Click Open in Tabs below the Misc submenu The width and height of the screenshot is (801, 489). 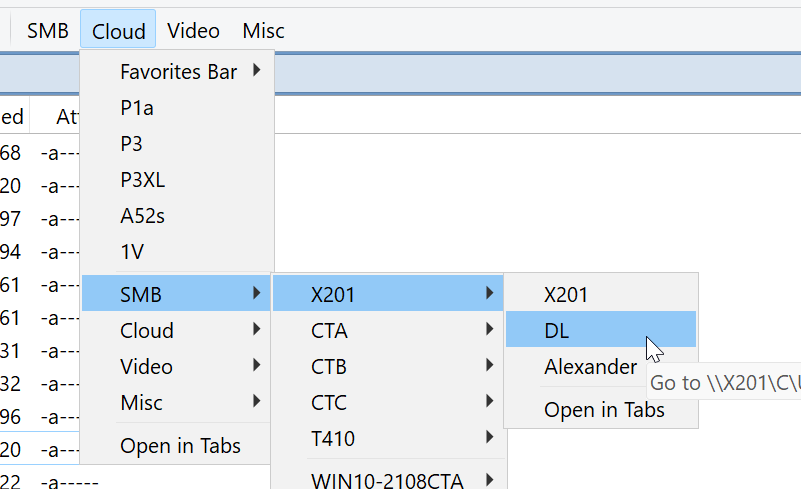point(180,446)
